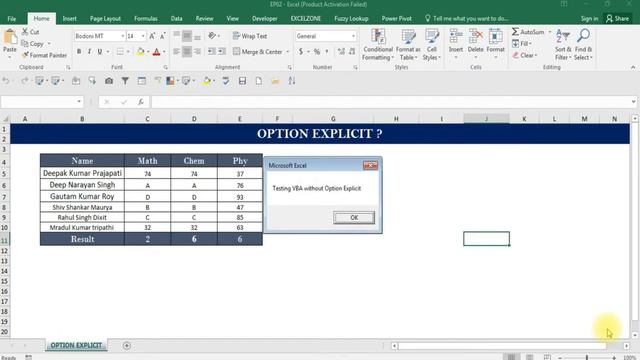Click the Delete cells icon
The width and height of the screenshot is (640, 360).
tap(476, 37)
